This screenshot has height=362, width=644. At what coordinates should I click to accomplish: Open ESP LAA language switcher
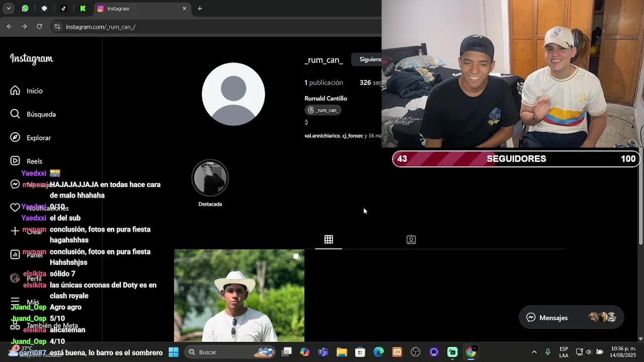pyautogui.click(x=564, y=352)
